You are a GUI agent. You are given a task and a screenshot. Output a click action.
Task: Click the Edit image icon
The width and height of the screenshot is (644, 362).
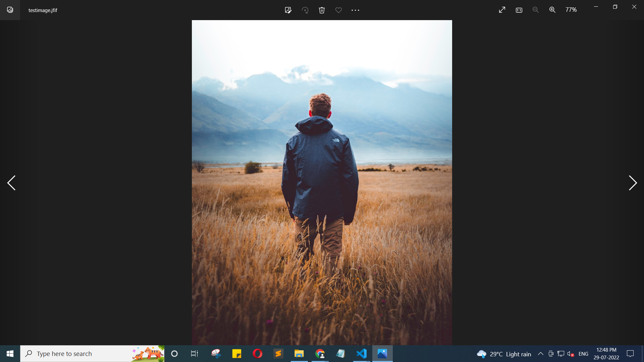click(288, 10)
